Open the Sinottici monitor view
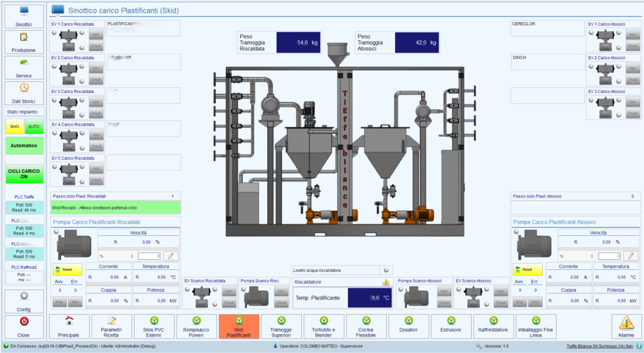The height and width of the screenshot is (353, 644). (24, 16)
